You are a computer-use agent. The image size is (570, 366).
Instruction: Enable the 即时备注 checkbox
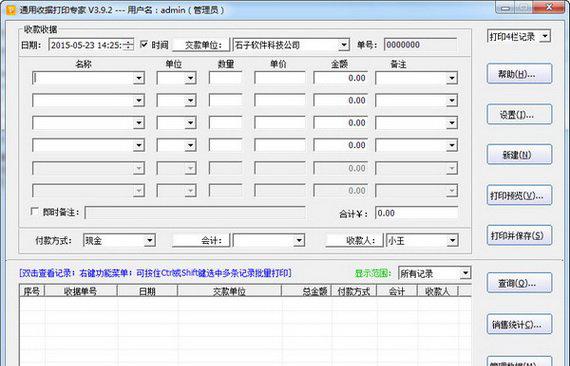coord(35,211)
